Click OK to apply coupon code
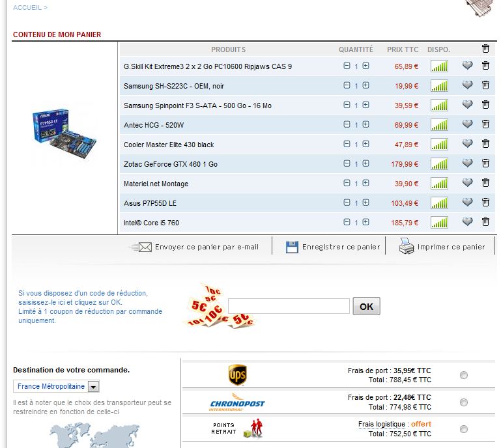Viewport: 501px width, 448px height. (x=366, y=306)
